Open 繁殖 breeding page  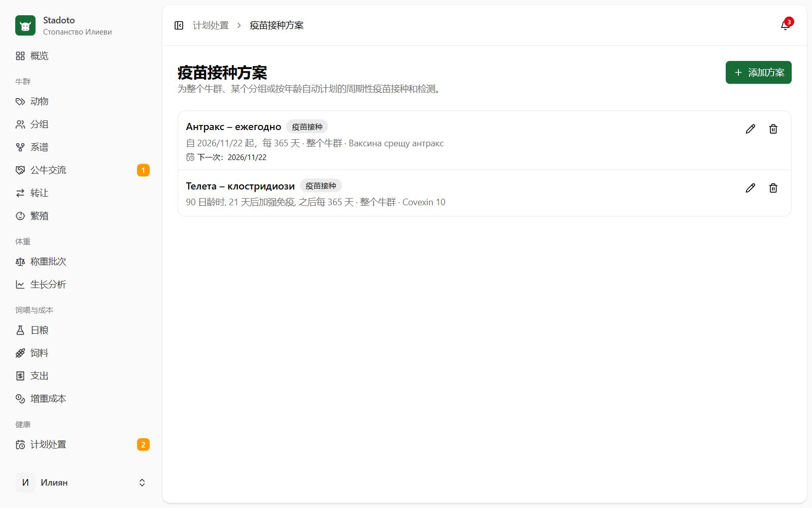click(82, 216)
